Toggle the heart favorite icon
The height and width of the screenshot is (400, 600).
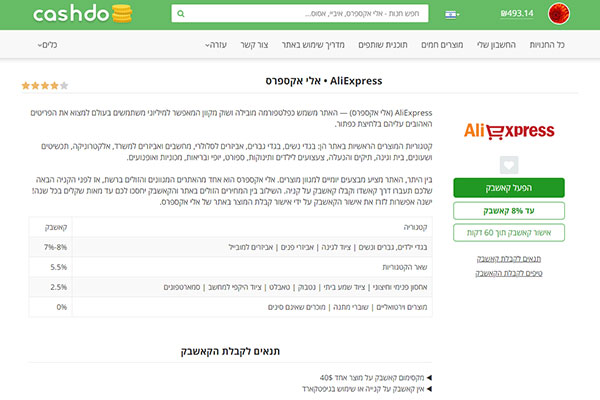click(x=509, y=165)
